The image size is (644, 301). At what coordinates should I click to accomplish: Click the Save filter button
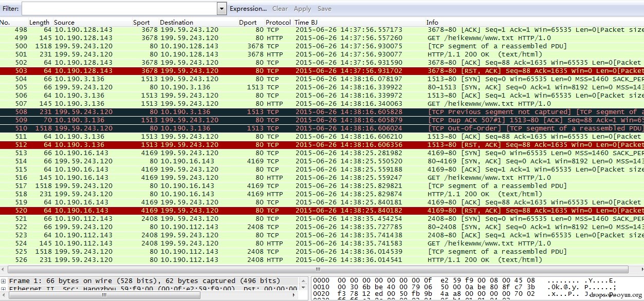click(x=324, y=9)
